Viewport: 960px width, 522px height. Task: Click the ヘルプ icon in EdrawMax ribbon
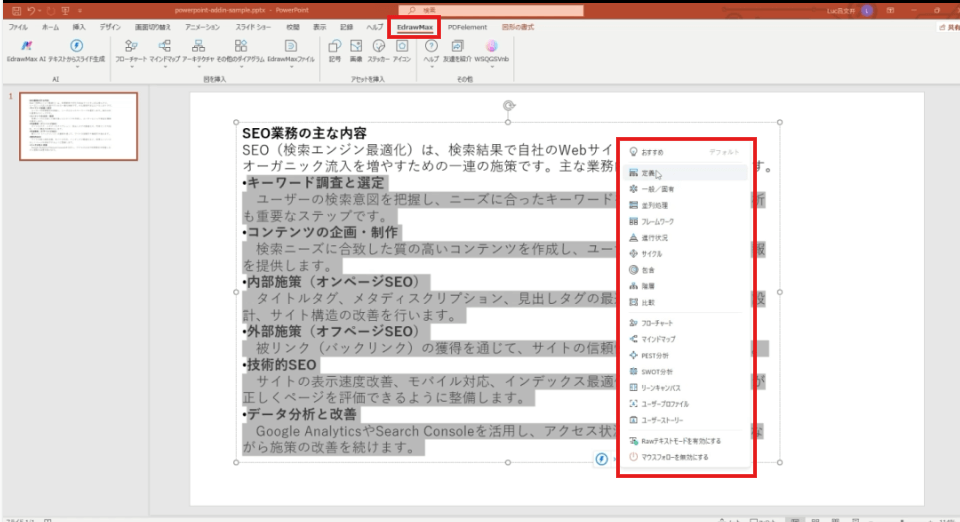pyautogui.click(x=431, y=46)
